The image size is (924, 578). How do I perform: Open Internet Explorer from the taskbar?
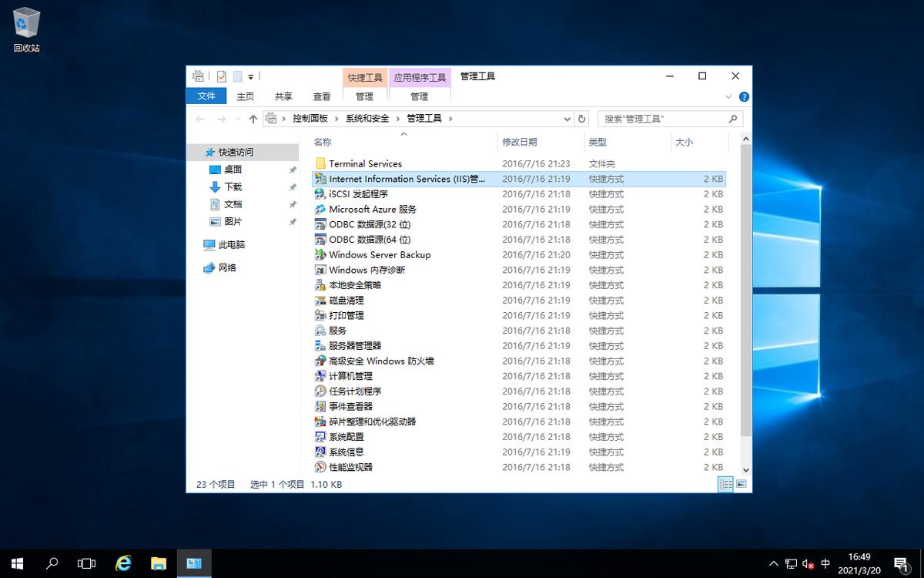pyautogui.click(x=122, y=563)
